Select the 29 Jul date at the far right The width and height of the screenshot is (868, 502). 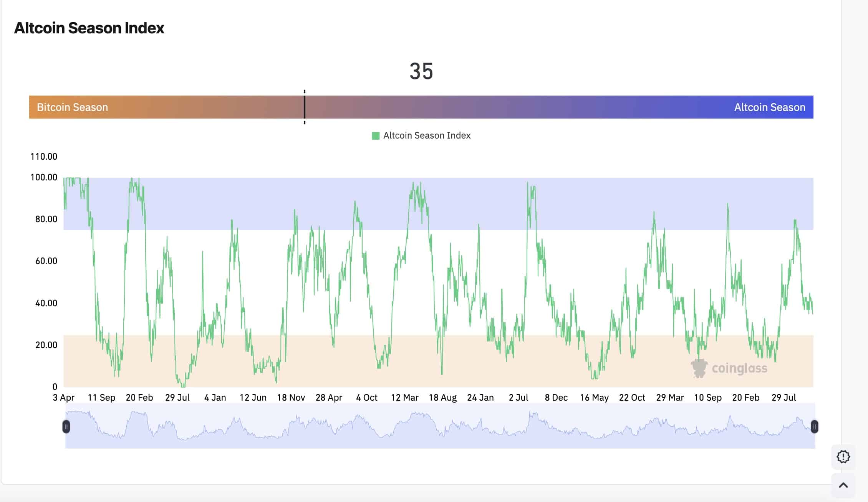[x=784, y=398]
